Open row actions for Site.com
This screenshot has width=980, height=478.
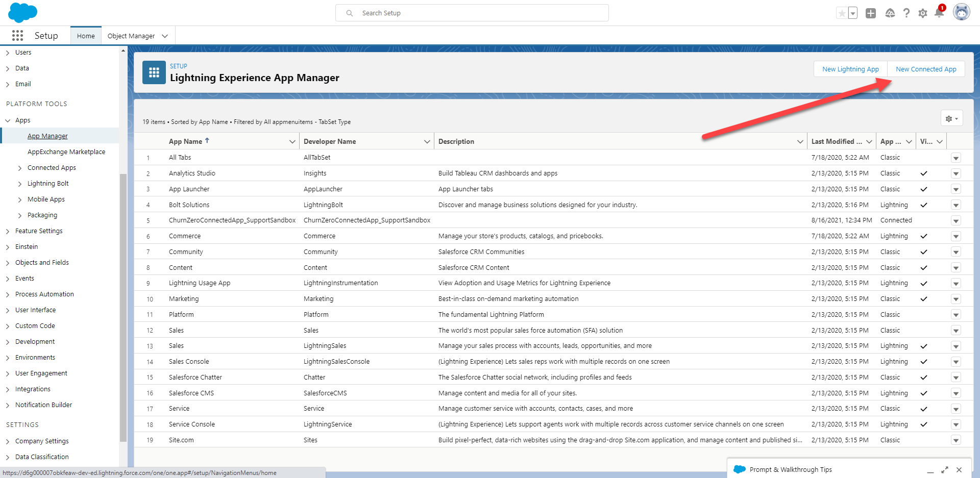click(956, 440)
